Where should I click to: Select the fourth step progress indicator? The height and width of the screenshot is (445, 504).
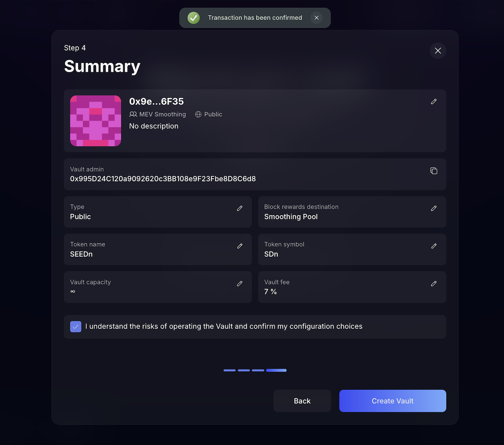[x=276, y=370]
